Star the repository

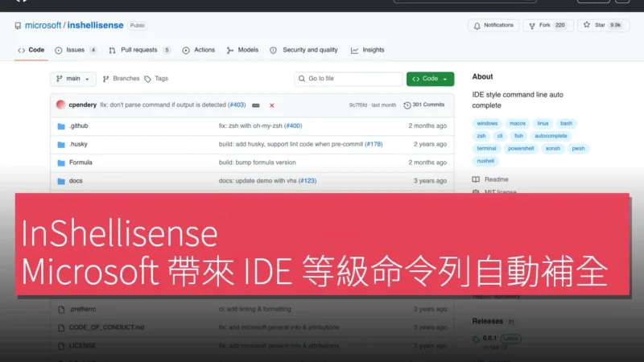pos(603,26)
